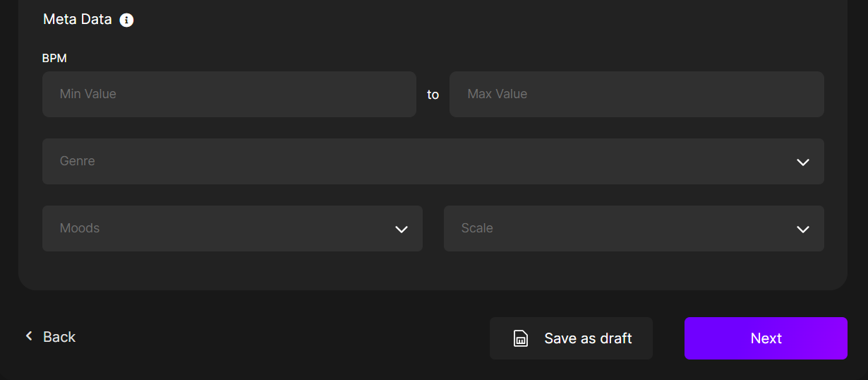Open the Scale combo box
868x380 pixels.
coord(634,228)
